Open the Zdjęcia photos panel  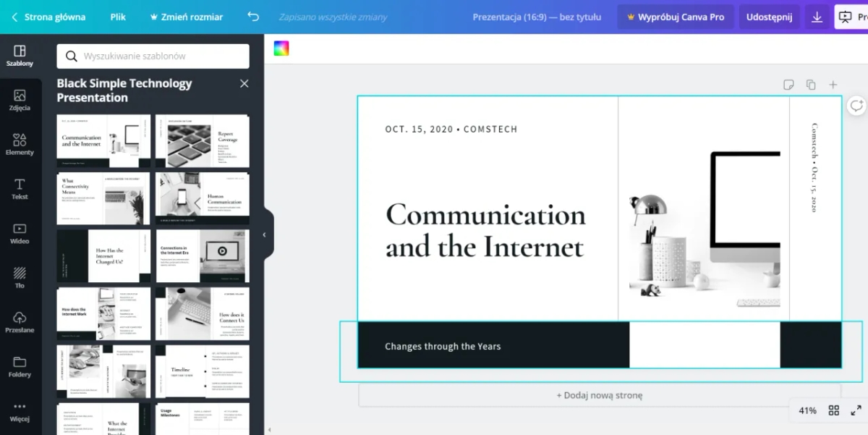point(20,100)
